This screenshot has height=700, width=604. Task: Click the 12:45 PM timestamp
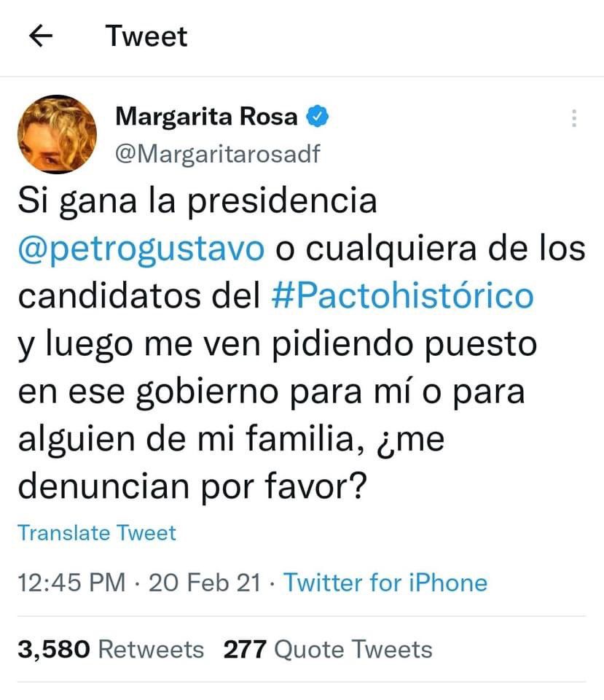(71, 583)
